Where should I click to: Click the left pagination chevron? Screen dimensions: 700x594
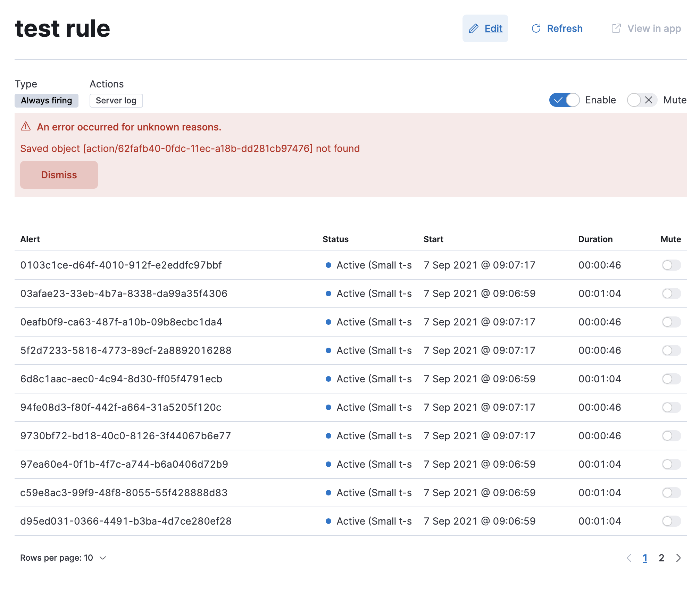pos(630,558)
